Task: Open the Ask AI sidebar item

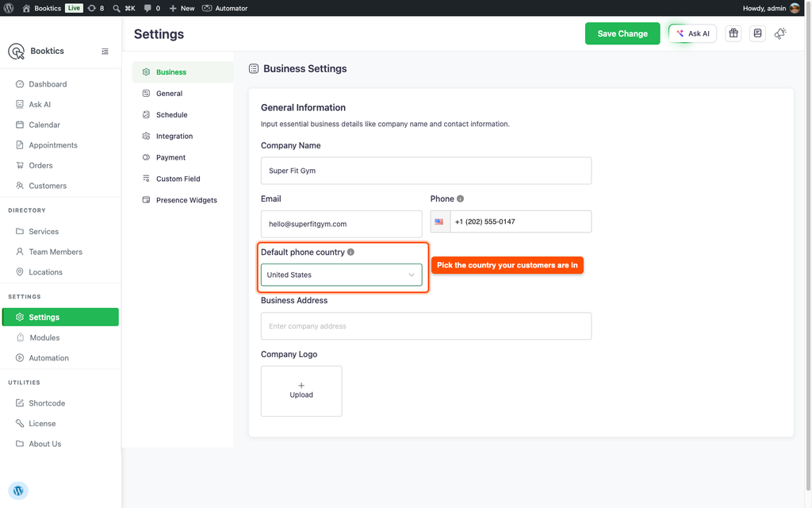Action: click(x=40, y=104)
